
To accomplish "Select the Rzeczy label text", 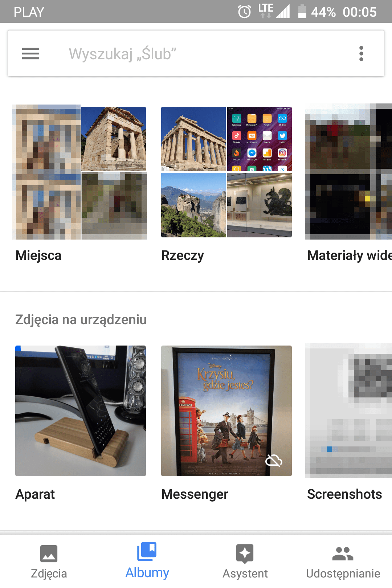I will pos(183,256).
